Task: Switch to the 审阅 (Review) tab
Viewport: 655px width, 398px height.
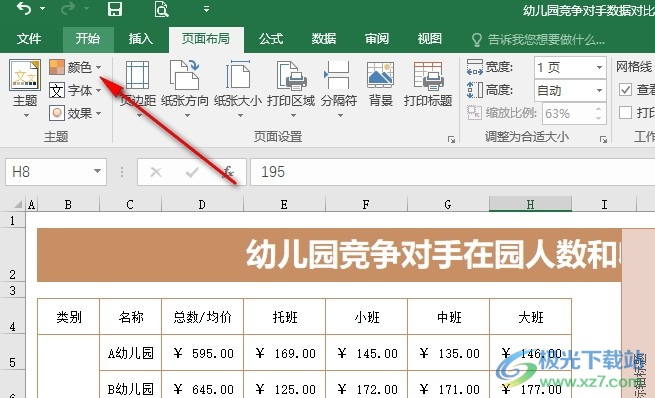Action: tap(377, 39)
